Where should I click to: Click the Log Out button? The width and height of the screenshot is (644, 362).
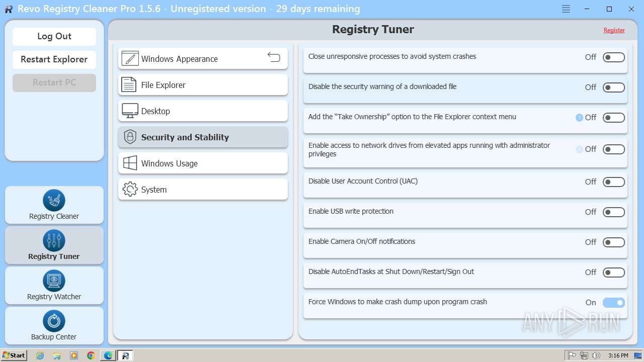[54, 36]
